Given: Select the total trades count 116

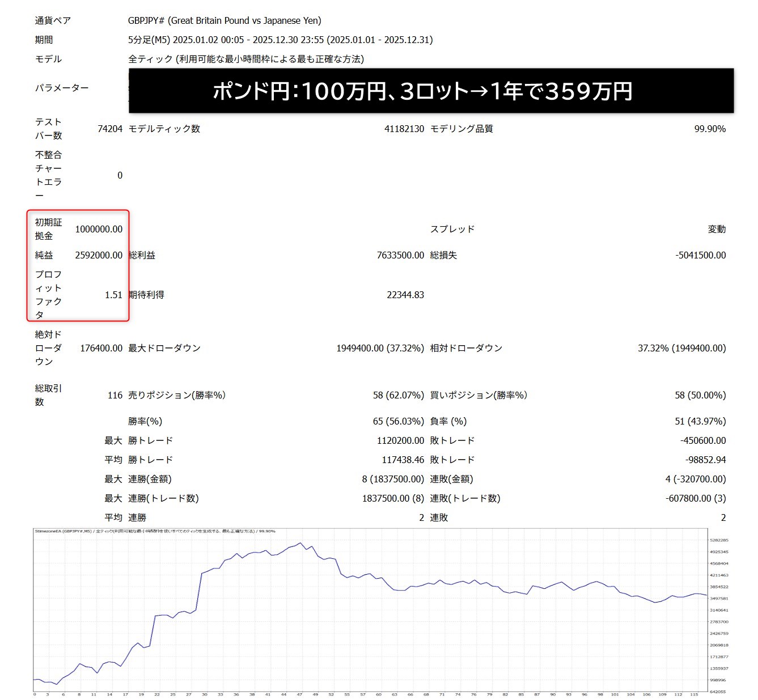Looking at the screenshot, I should click(115, 395).
